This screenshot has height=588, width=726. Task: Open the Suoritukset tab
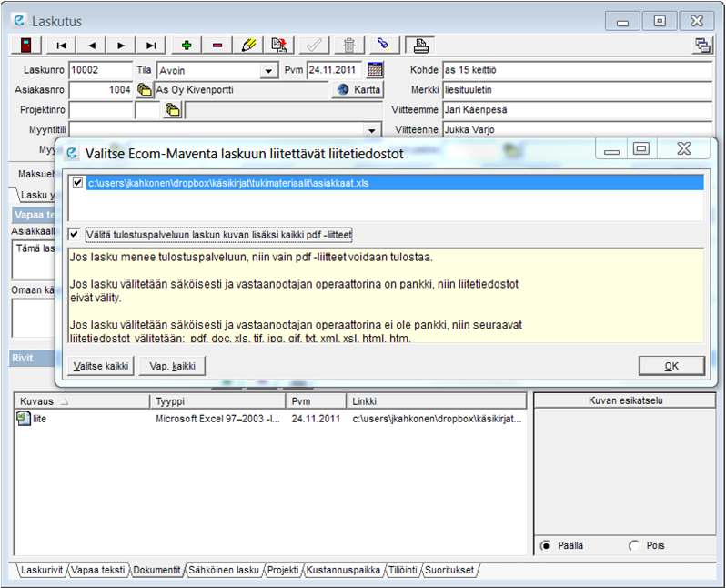[449, 570]
